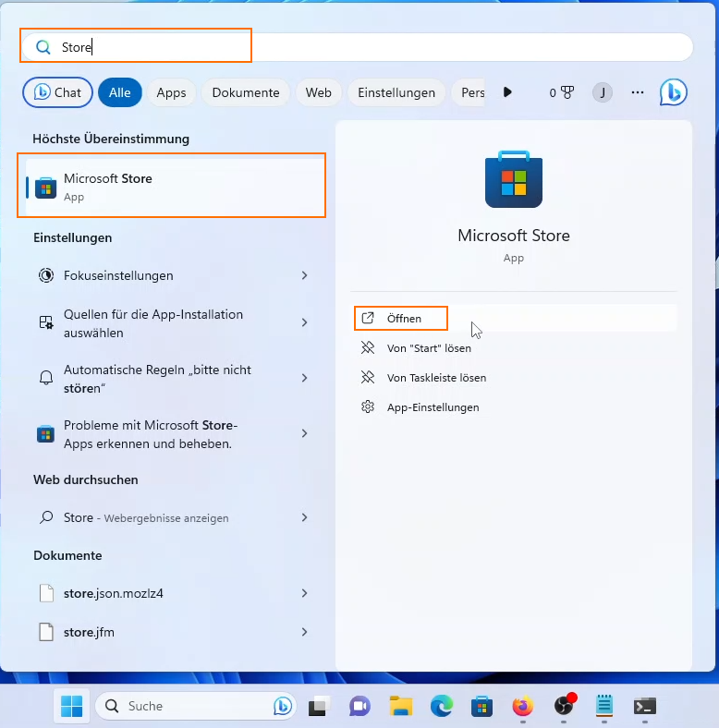Switch to the Apps filter
The image size is (719, 728).
pyautogui.click(x=171, y=92)
